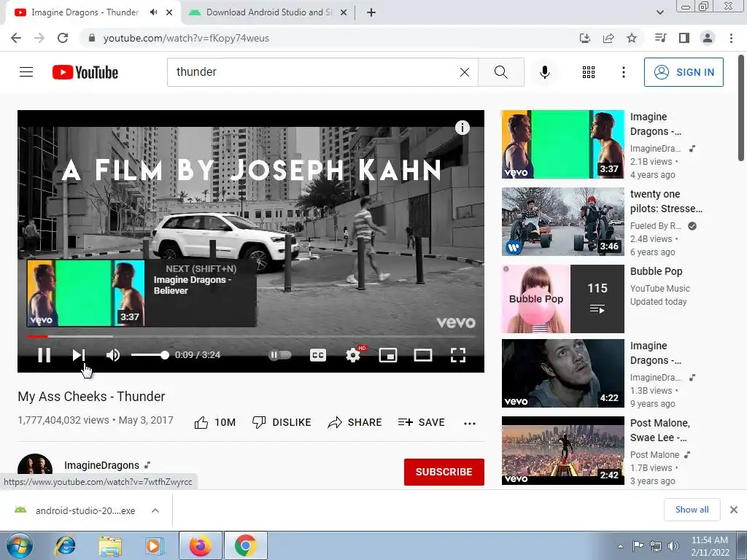Enter full screen with the fullscreen icon
This screenshot has width=747, height=560.
(x=458, y=355)
